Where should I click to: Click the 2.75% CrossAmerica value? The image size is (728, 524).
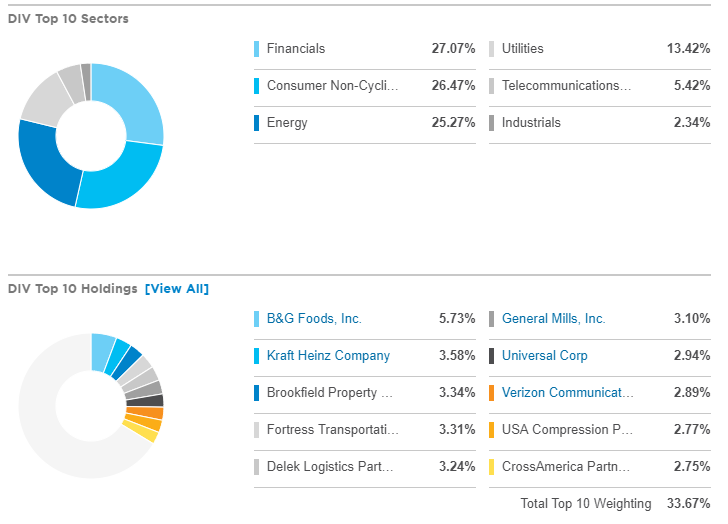[x=692, y=467]
